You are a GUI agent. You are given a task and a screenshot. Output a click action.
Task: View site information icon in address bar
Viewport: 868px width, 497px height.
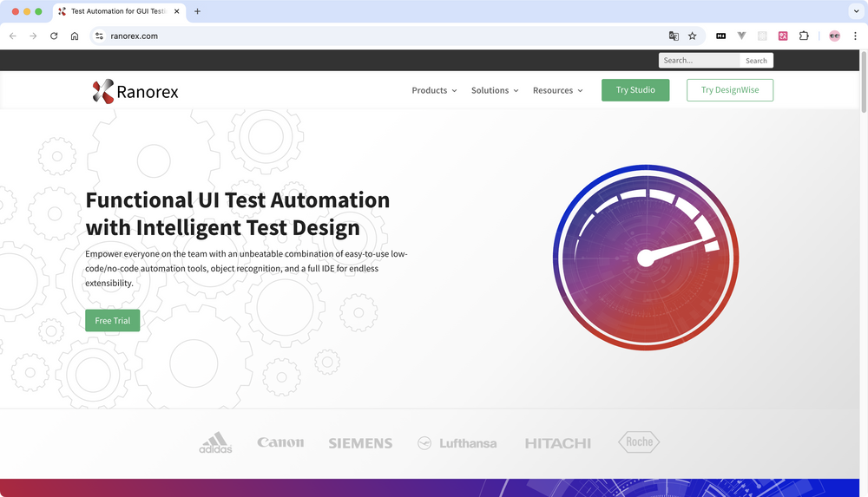click(99, 36)
